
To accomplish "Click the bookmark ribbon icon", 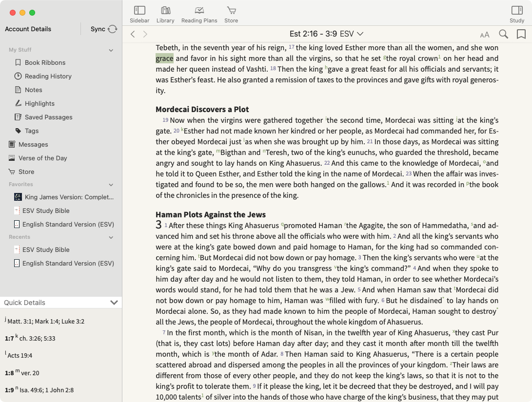I will pyautogui.click(x=521, y=34).
